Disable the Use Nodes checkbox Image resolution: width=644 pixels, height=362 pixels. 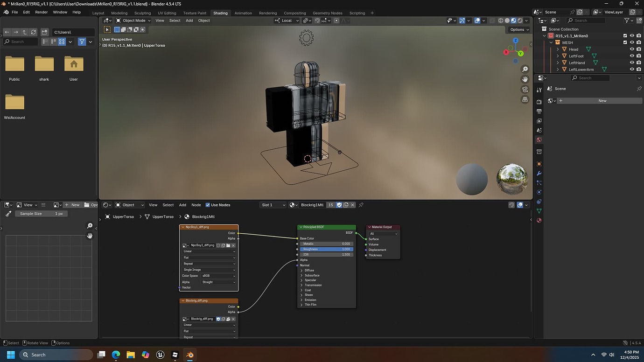pos(208,205)
